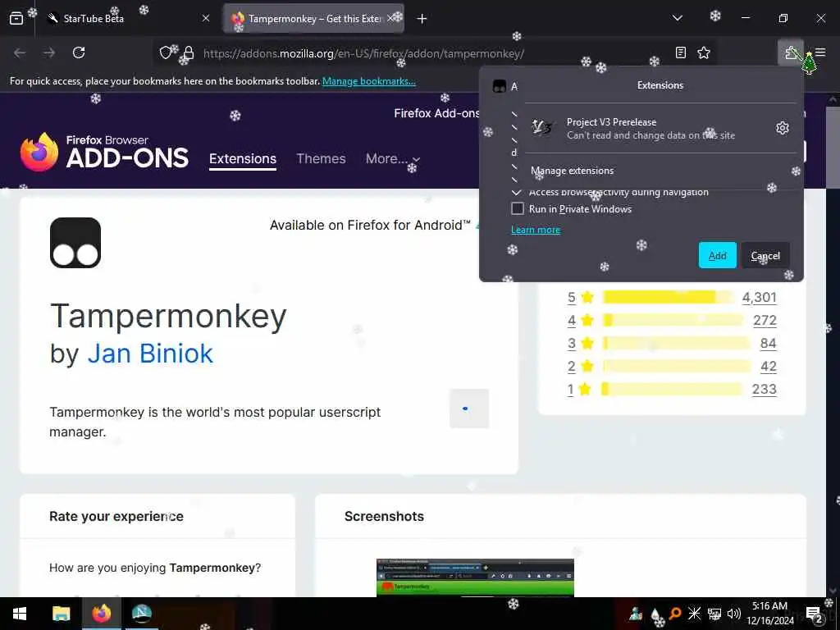
Task: Click the Firefox taskbar icon
Action: pyautogui.click(x=101, y=614)
